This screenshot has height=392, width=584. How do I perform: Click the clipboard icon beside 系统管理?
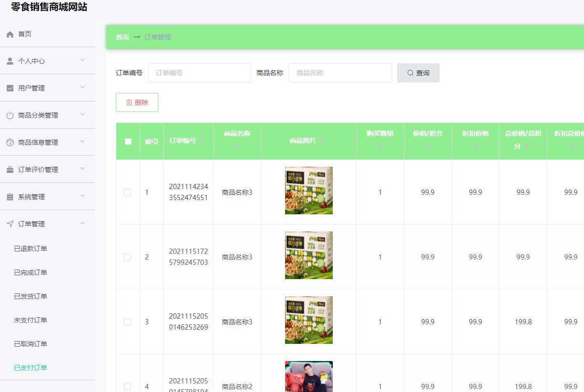(x=10, y=197)
